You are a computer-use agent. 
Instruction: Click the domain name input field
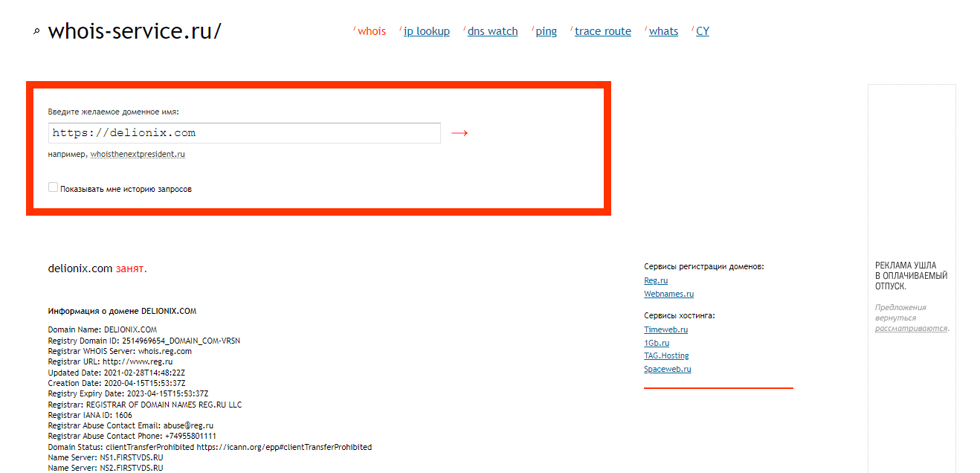[x=244, y=133]
